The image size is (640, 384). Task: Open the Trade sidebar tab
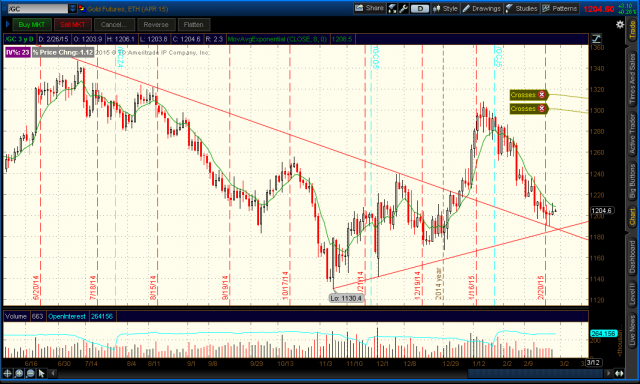[x=632, y=29]
